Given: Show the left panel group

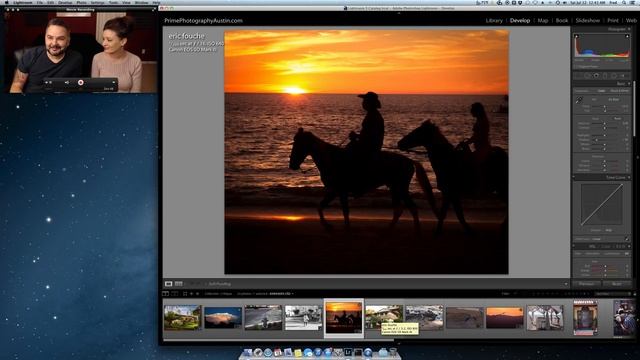Looking at the screenshot, I should coord(160,157).
